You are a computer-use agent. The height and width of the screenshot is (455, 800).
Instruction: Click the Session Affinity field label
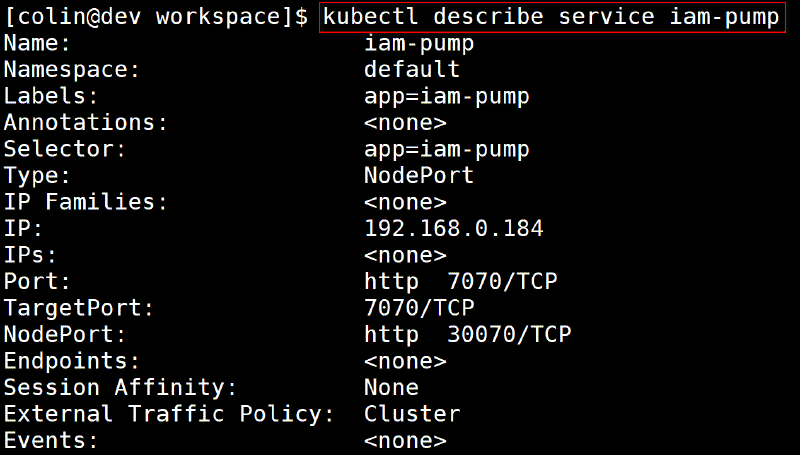click(121, 387)
